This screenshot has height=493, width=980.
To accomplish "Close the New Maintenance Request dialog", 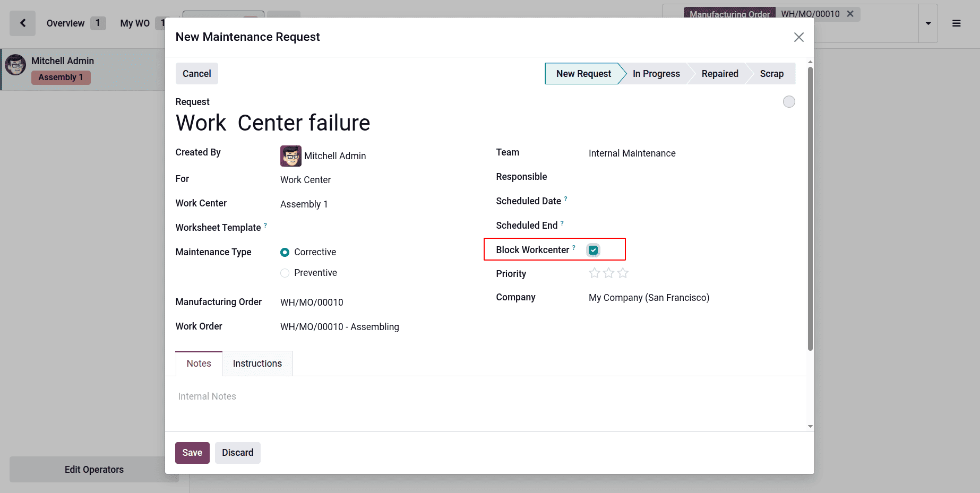I will (x=798, y=37).
